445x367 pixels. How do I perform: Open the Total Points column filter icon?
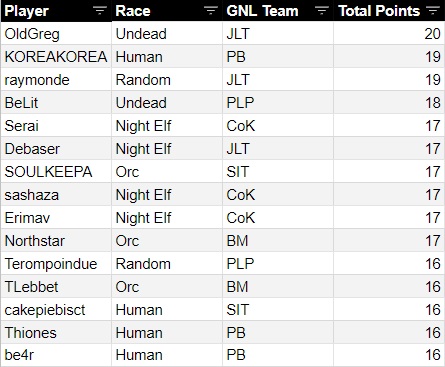click(x=433, y=11)
